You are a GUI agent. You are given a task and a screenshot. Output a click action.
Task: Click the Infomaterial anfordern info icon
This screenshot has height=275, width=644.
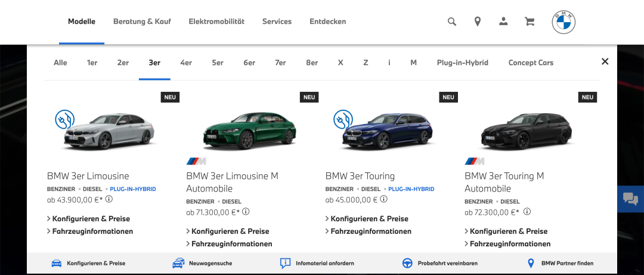[285, 263]
